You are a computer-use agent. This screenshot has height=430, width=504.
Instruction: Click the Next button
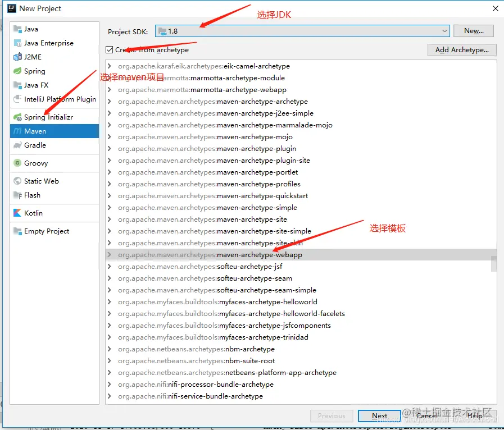pyautogui.click(x=379, y=416)
